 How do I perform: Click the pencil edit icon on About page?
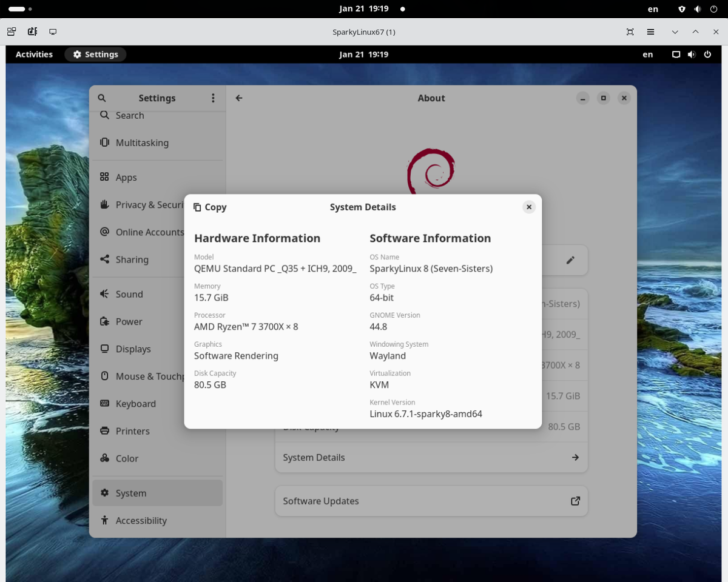[x=570, y=259]
